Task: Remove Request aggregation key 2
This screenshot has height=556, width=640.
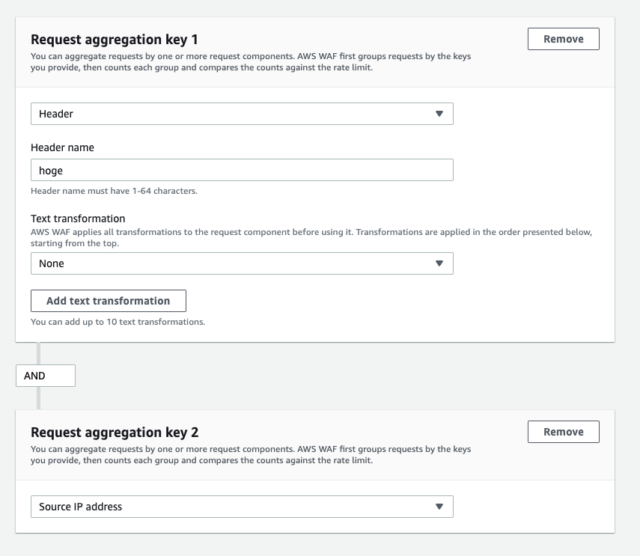Action: point(563,432)
